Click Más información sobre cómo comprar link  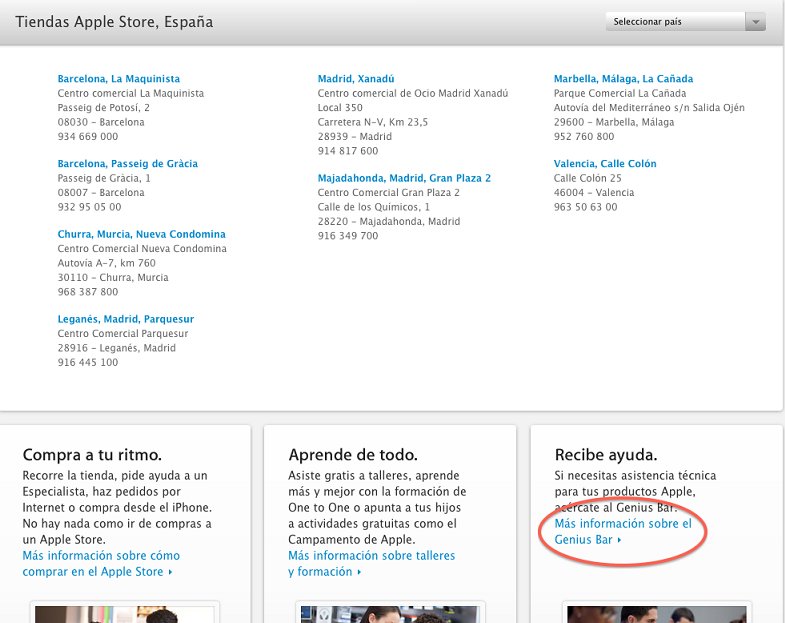[101, 564]
